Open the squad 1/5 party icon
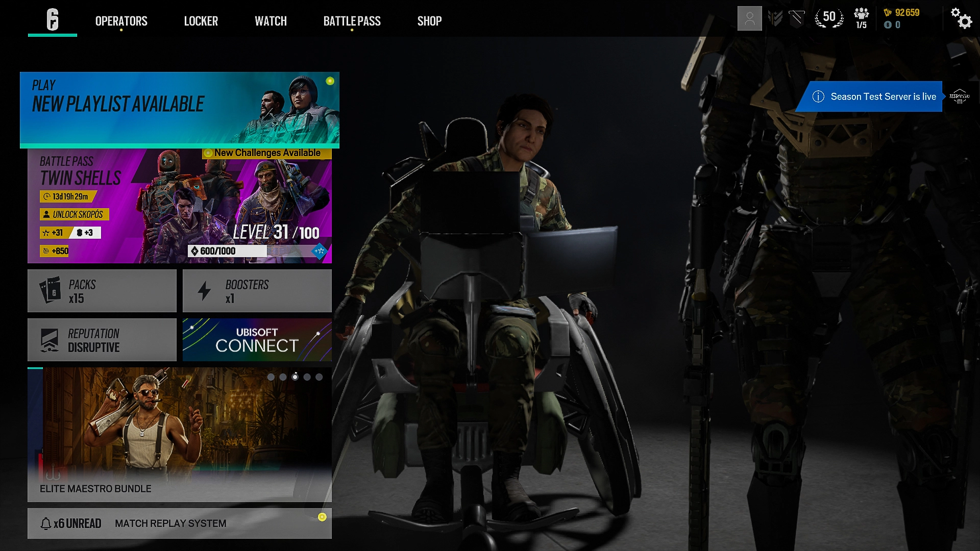The image size is (980, 551). pos(861,18)
